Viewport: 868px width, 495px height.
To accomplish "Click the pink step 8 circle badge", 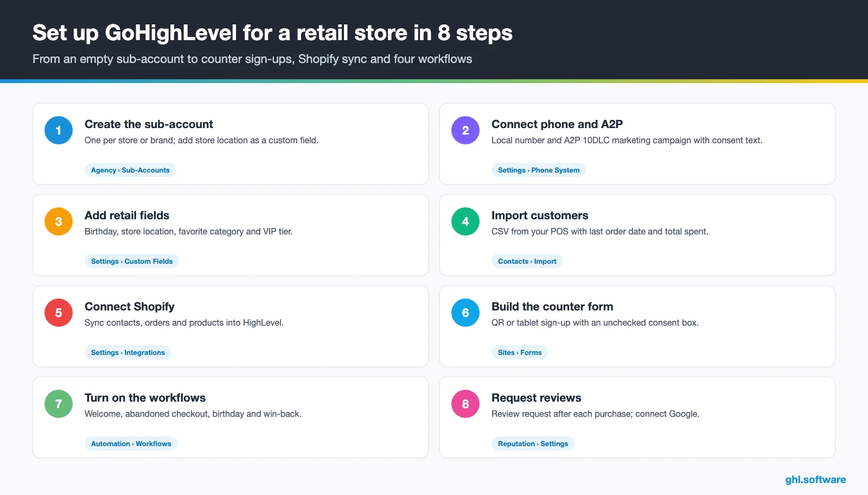I will [x=465, y=404].
